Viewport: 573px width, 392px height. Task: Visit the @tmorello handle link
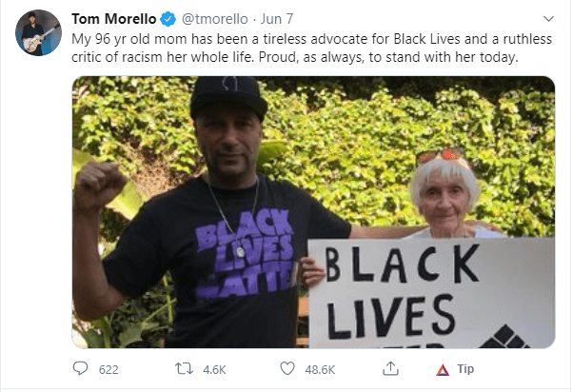(215, 19)
